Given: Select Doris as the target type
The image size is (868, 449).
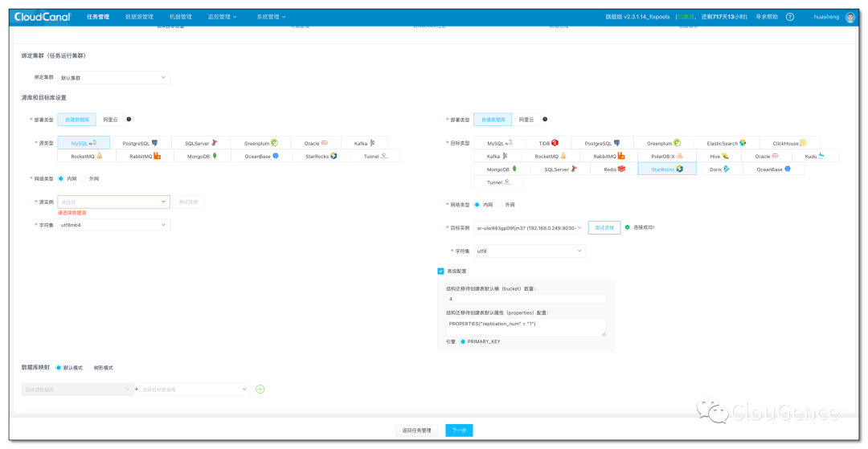Looking at the screenshot, I should (719, 169).
